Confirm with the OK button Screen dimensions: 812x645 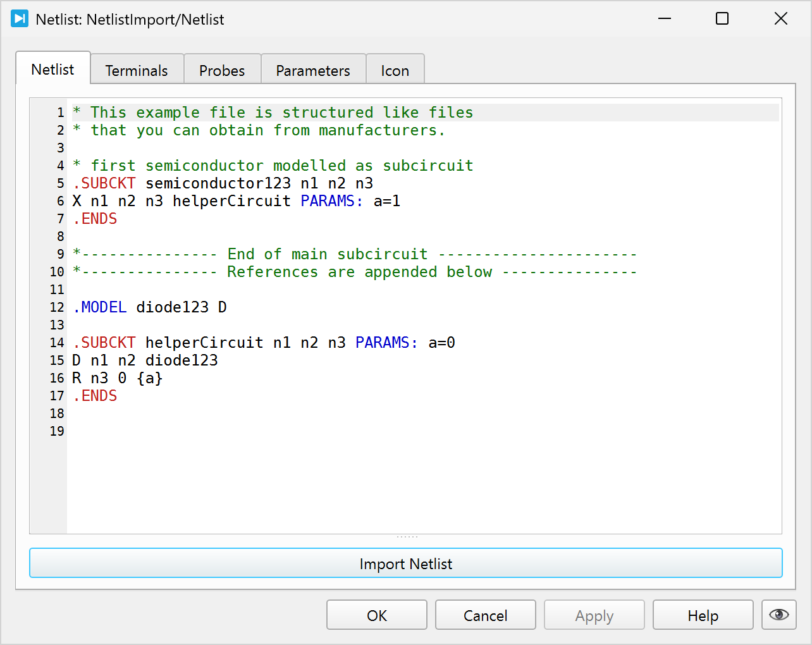[x=377, y=615]
